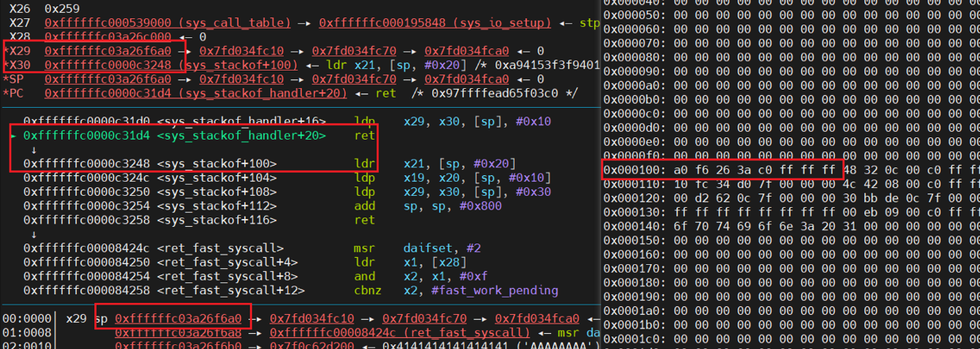Select the PC register sys_stackof_handler+20 address
The height and width of the screenshot is (349, 980).
[x=196, y=94]
